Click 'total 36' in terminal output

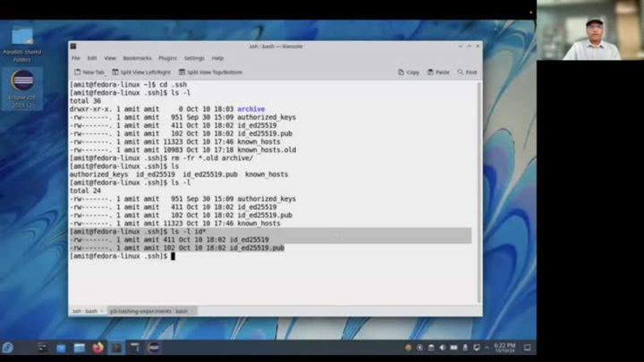coord(85,101)
